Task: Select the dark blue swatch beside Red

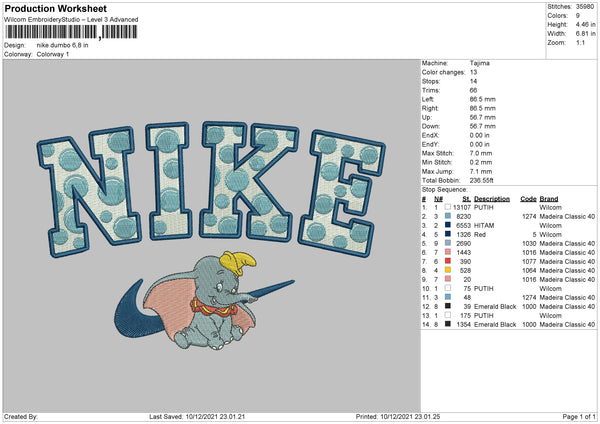Action: 448,234
